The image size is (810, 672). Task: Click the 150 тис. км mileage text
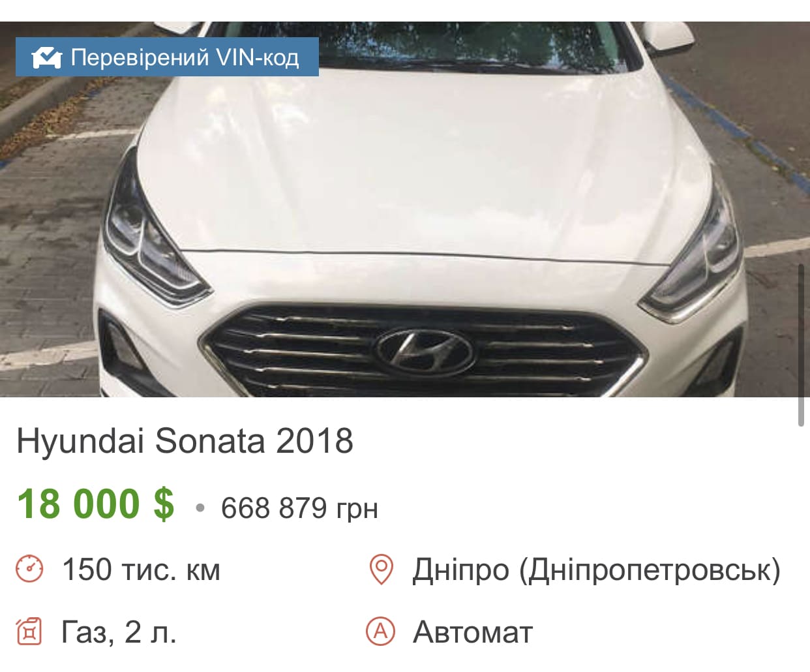pyautogui.click(x=141, y=570)
